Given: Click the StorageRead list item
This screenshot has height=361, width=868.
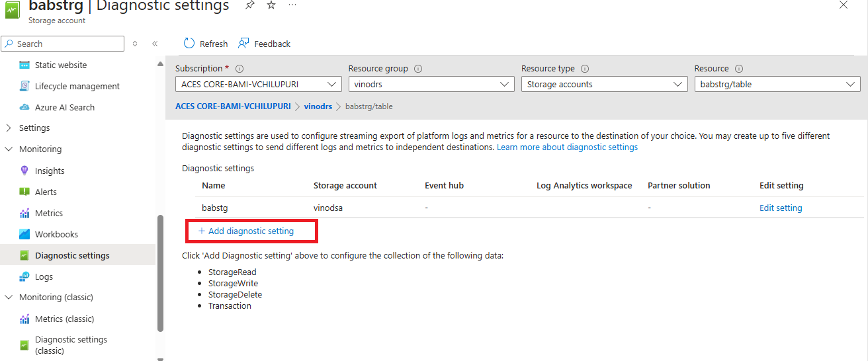Looking at the screenshot, I should 232,272.
